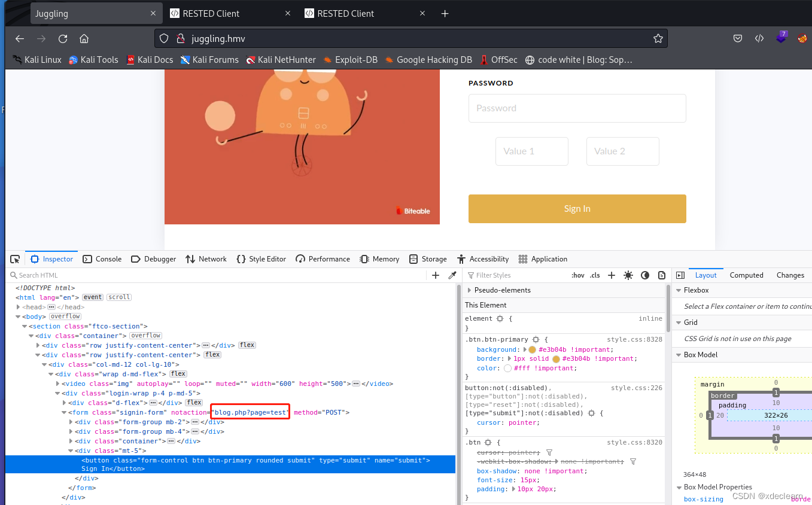Switch to the Debugger tab

coord(153,259)
